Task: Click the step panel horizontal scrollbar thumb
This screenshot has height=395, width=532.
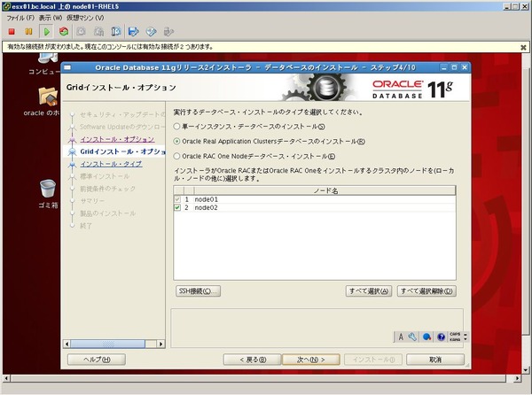Action: pyautogui.click(x=108, y=344)
